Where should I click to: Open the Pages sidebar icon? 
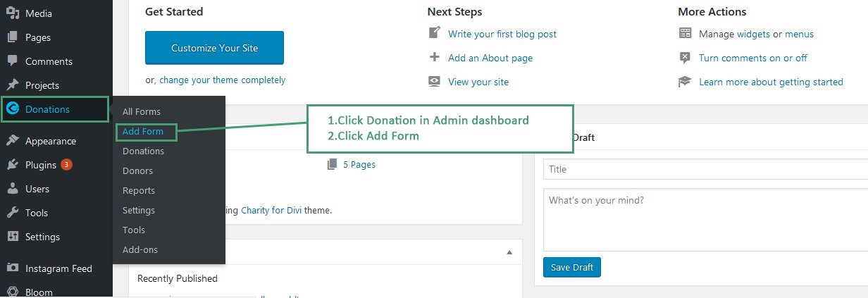click(13, 37)
